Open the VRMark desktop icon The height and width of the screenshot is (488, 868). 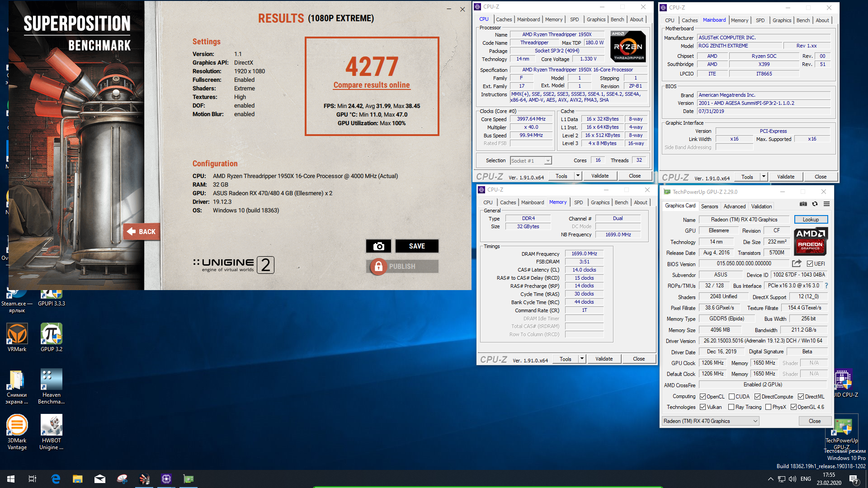[17, 338]
